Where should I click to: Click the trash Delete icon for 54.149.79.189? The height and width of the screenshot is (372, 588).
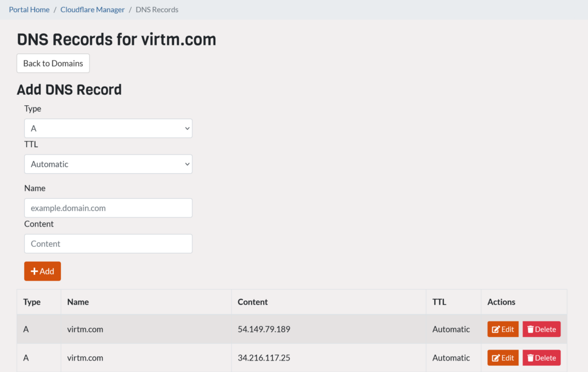pos(531,329)
